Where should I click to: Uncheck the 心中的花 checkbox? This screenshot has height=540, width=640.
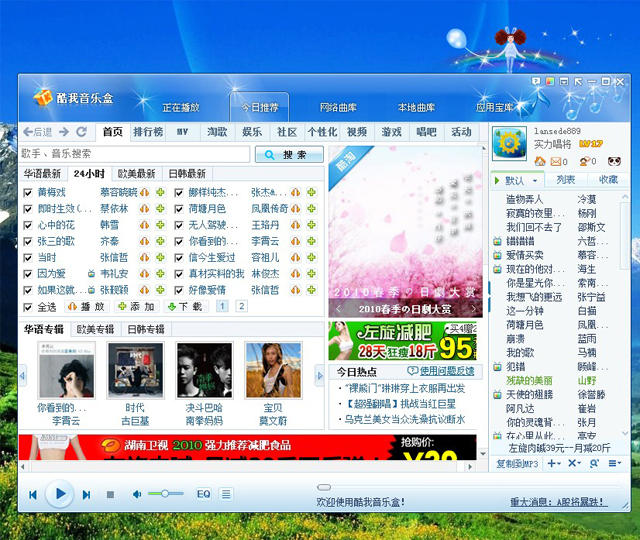tap(28, 225)
